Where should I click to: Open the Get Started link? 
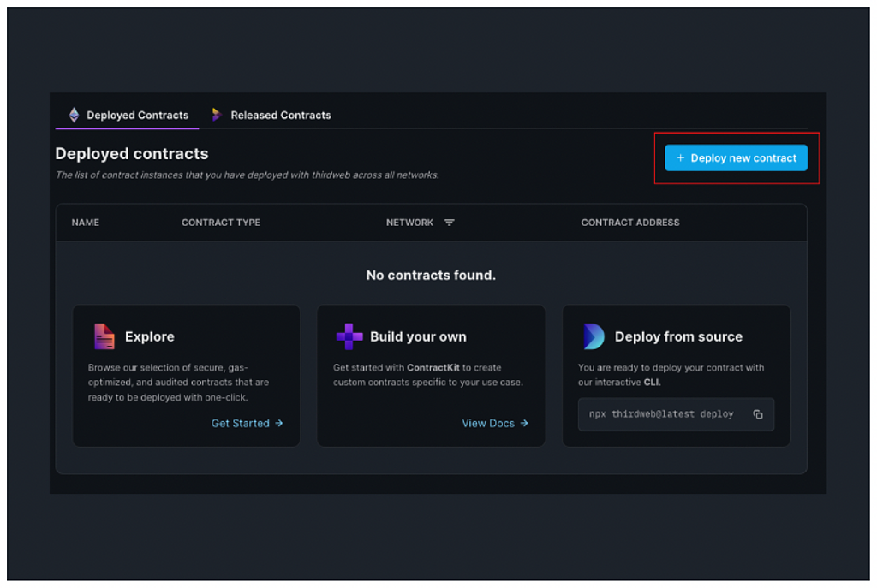point(241,424)
